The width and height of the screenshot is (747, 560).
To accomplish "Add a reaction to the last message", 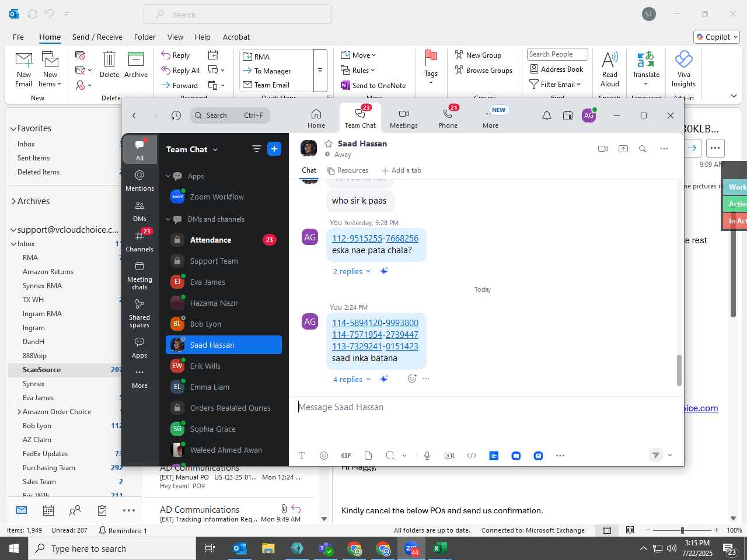I will pos(412,379).
